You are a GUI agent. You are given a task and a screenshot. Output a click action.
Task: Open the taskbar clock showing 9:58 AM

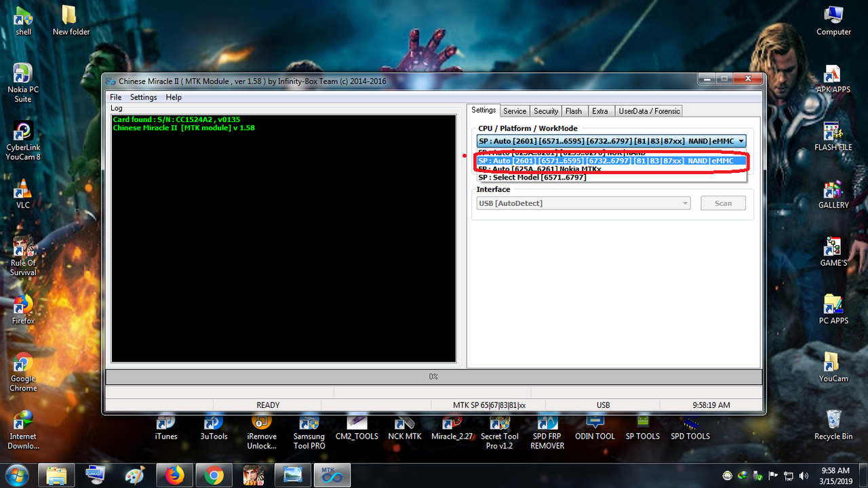pos(834,475)
